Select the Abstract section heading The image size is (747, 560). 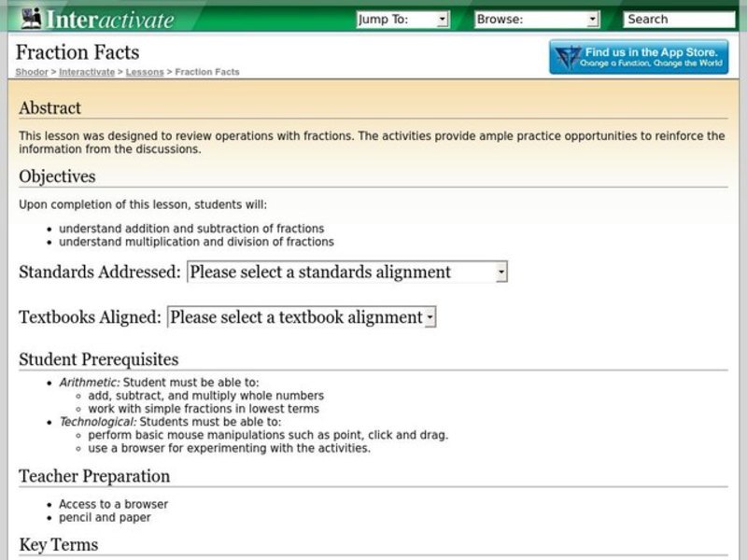50,108
